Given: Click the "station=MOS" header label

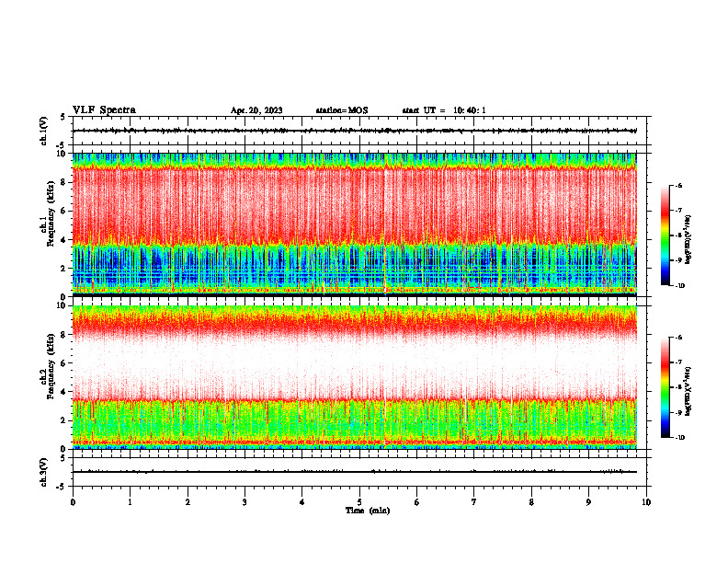Looking at the screenshot, I should (342, 110).
